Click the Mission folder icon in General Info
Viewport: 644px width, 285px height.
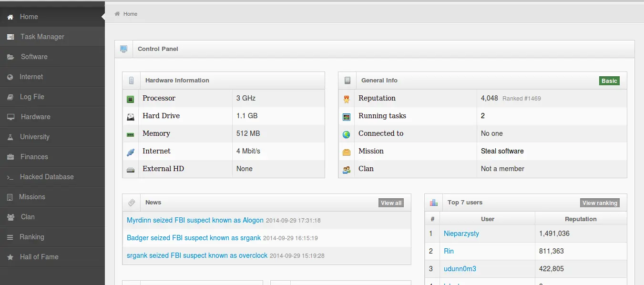tap(347, 152)
